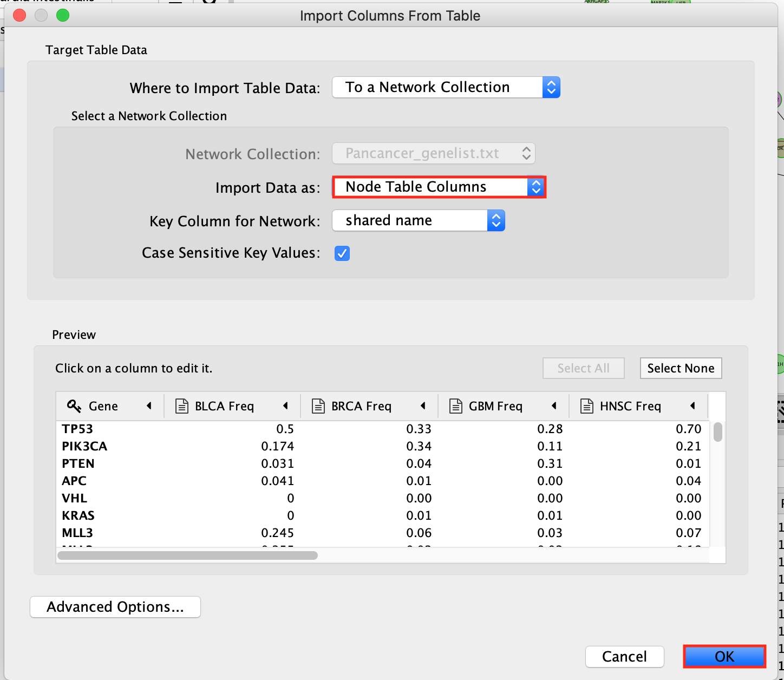The height and width of the screenshot is (680, 784).
Task: Click the GBM Freq column document icon
Action: pos(456,406)
